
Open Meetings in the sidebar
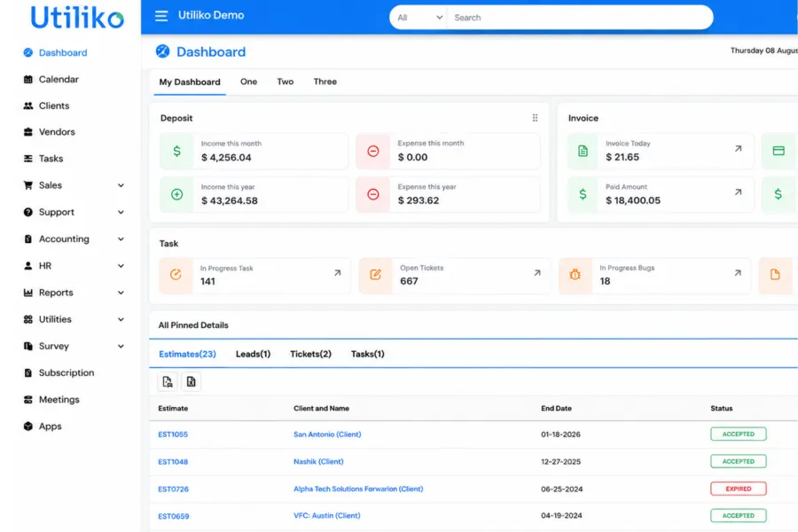pos(59,400)
